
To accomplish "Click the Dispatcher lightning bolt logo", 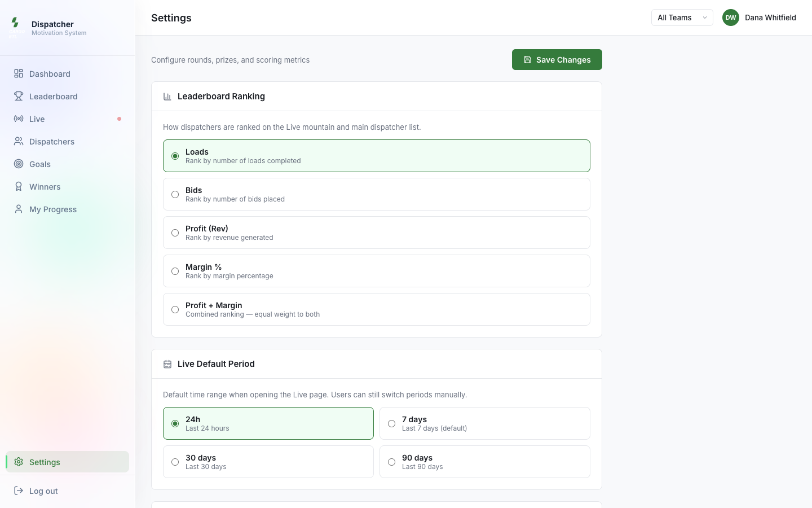I will 15,23.
